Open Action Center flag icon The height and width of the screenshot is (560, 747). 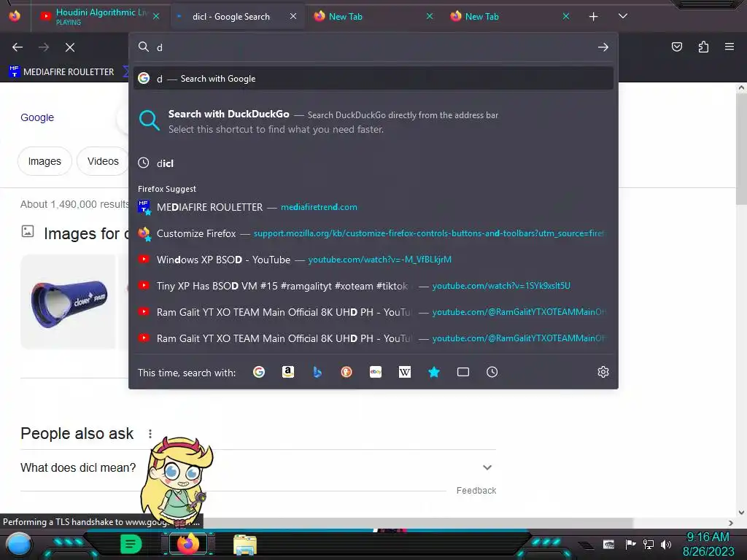pos(630,544)
